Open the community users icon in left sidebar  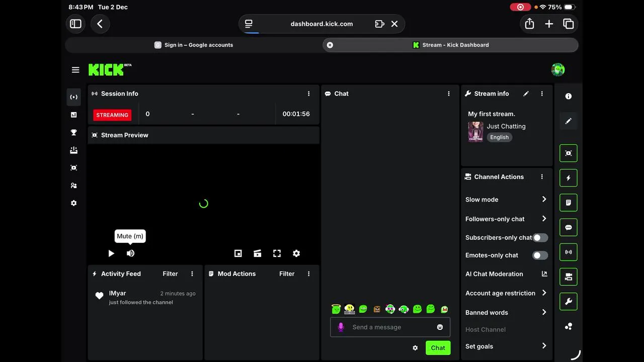[x=74, y=186]
